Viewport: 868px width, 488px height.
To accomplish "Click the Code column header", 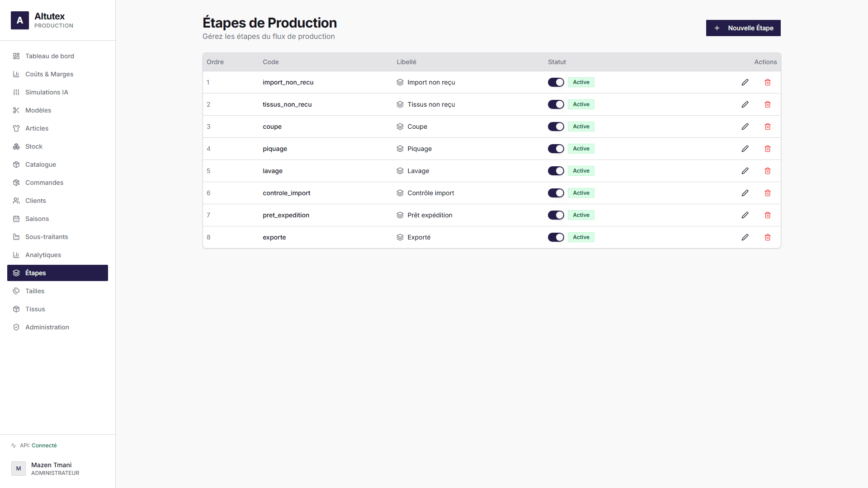I will click(271, 62).
